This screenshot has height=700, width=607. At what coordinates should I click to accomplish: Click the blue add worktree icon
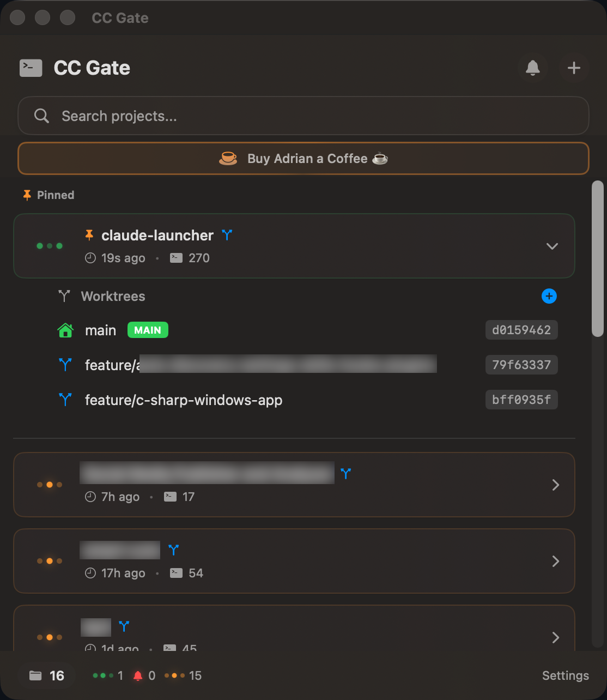549,296
